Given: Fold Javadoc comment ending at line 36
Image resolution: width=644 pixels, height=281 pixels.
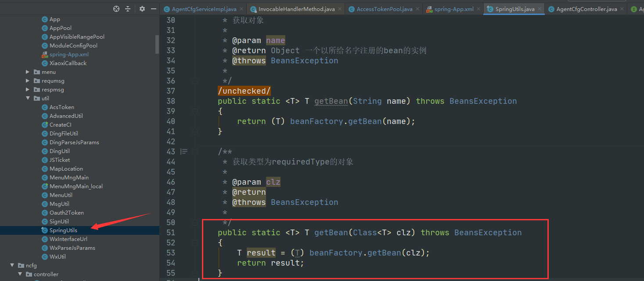Looking at the screenshot, I should point(195,81).
